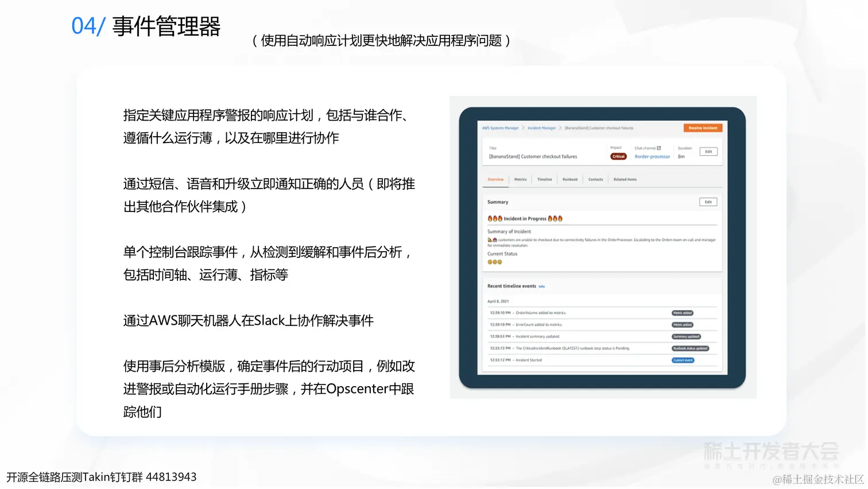The height and width of the screenshot is (489, 868).
Task: Click the Runbook status updated badge
Action: 690,348
